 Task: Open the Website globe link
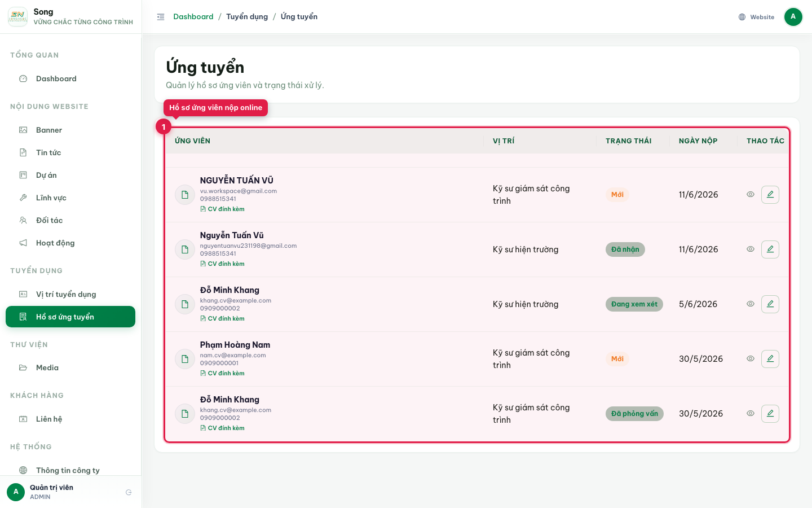coord(757,17)
